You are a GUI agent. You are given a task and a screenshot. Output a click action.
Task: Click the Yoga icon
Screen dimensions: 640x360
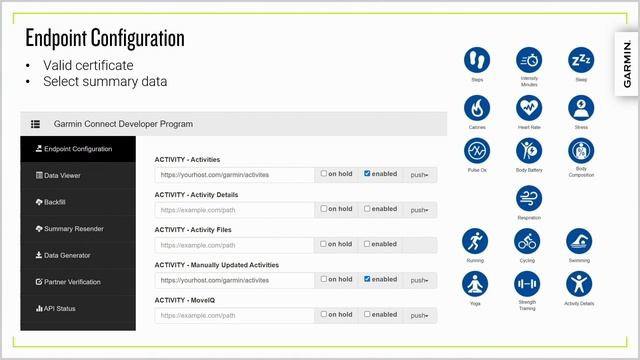tap(475, 284)
